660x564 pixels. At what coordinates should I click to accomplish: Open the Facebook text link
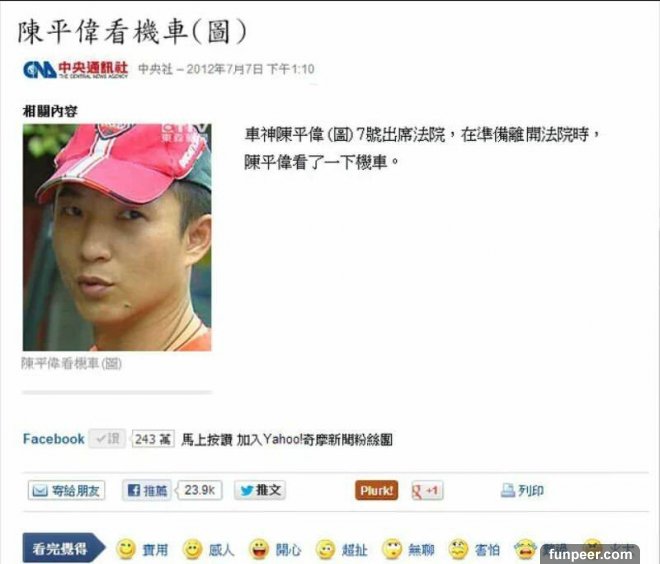(53, 439)
